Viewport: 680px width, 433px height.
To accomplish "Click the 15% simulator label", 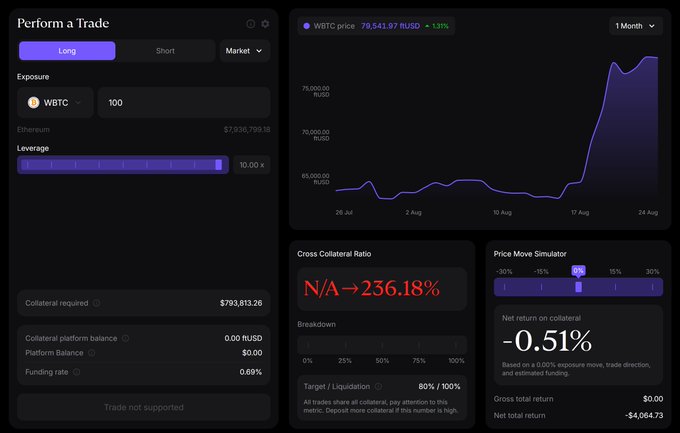I will 615,272.
